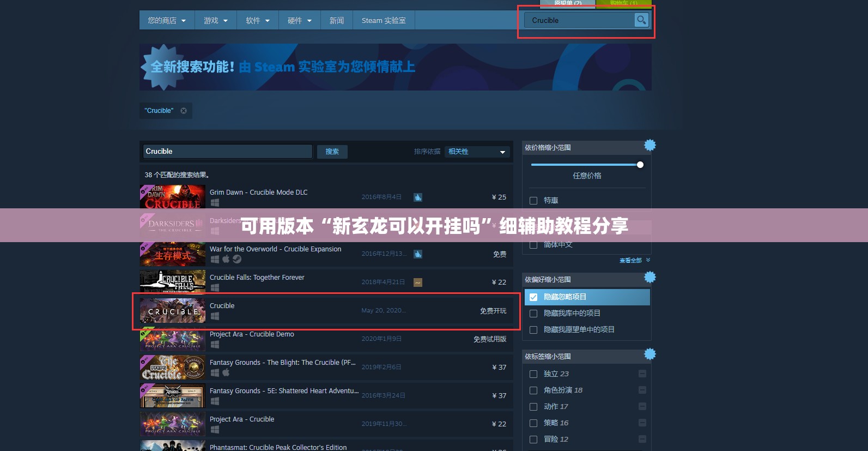The width and height of the screenshot is (868, 451).
Task: Open the Grim Dawn Crucible thumbnail
Action: pyautogui.click(x=173, y=197)
